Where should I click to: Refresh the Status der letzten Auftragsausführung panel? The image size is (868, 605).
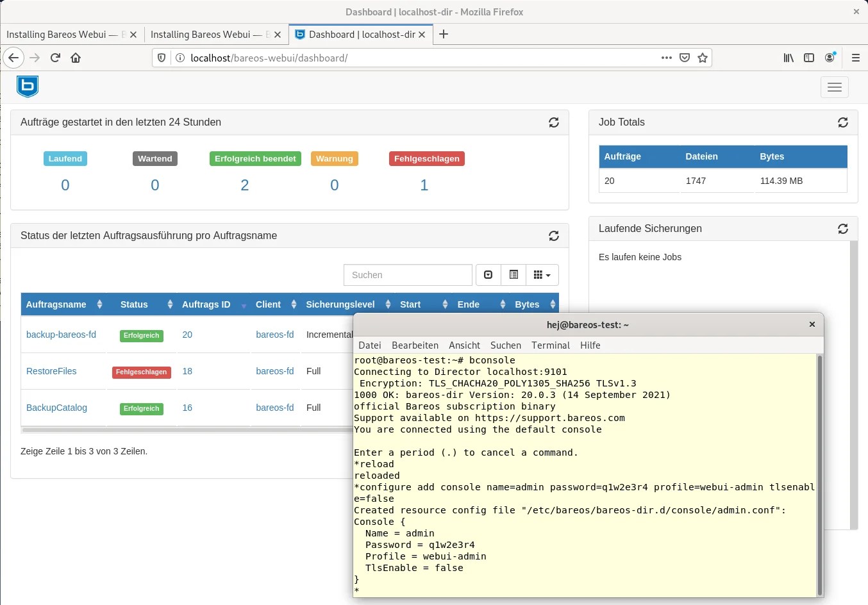(x=554, y=236)
